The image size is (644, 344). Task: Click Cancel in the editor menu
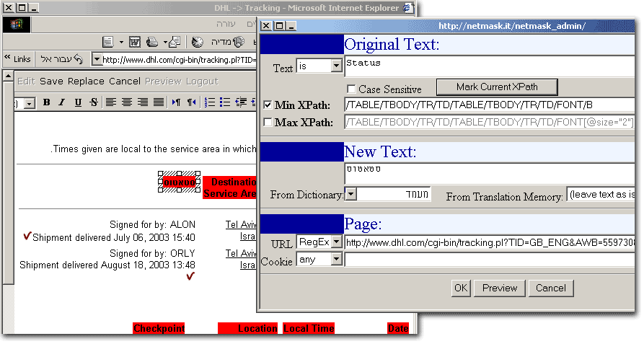tap(125, 81)
